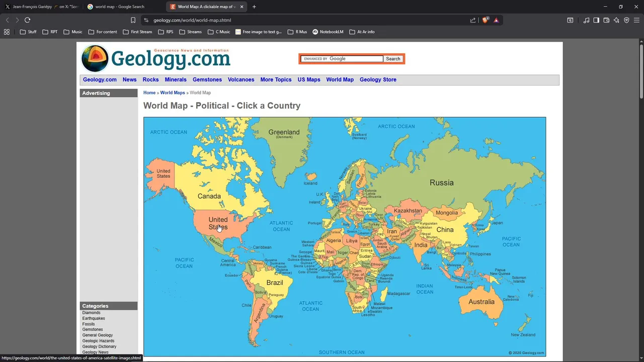Open the Streams bookmarks folder

(x=190, y=32)
